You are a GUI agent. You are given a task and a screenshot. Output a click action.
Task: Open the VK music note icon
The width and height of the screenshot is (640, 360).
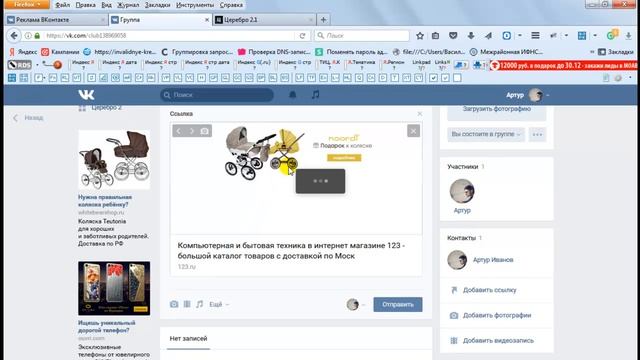coord(316,95)
